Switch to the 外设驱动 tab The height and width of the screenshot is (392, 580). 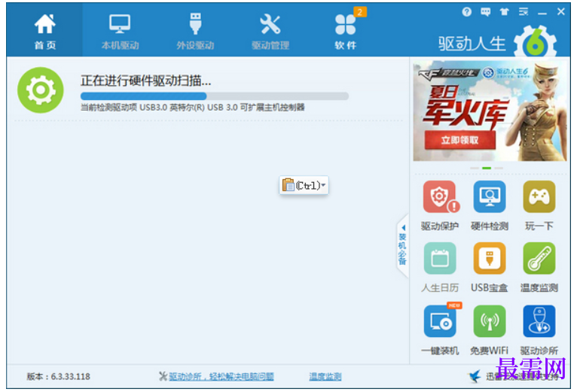(x=195, y=31)
